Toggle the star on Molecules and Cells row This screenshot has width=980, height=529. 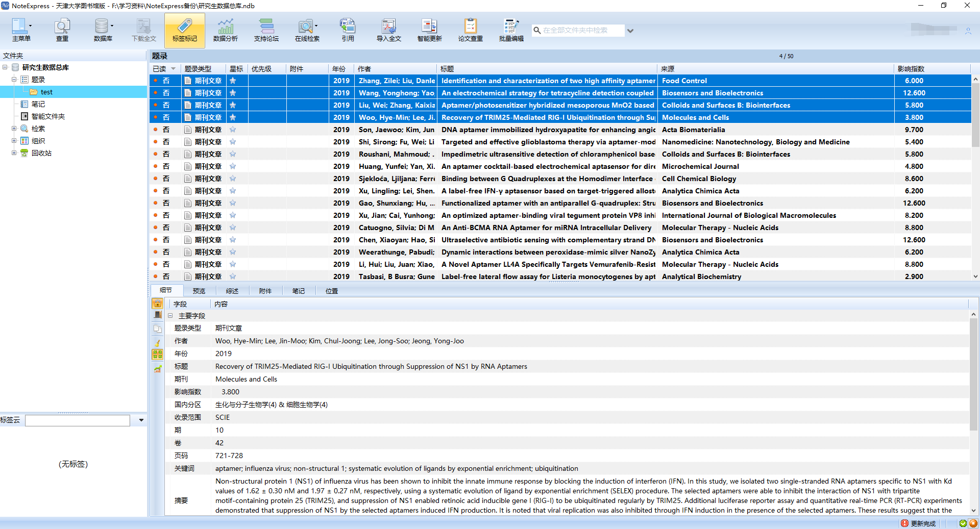233,117
